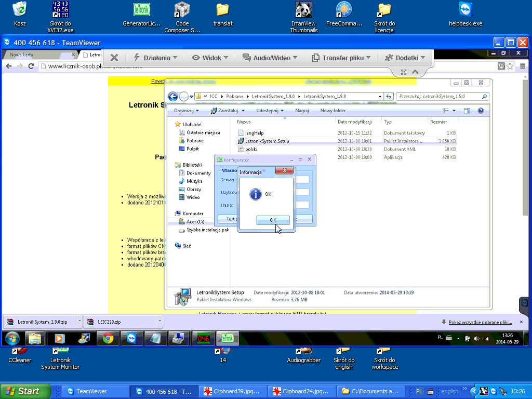Select Muzyka library in sidebar
The height and width of the screenshot is (399, 532).
click(x=194, y=181)
